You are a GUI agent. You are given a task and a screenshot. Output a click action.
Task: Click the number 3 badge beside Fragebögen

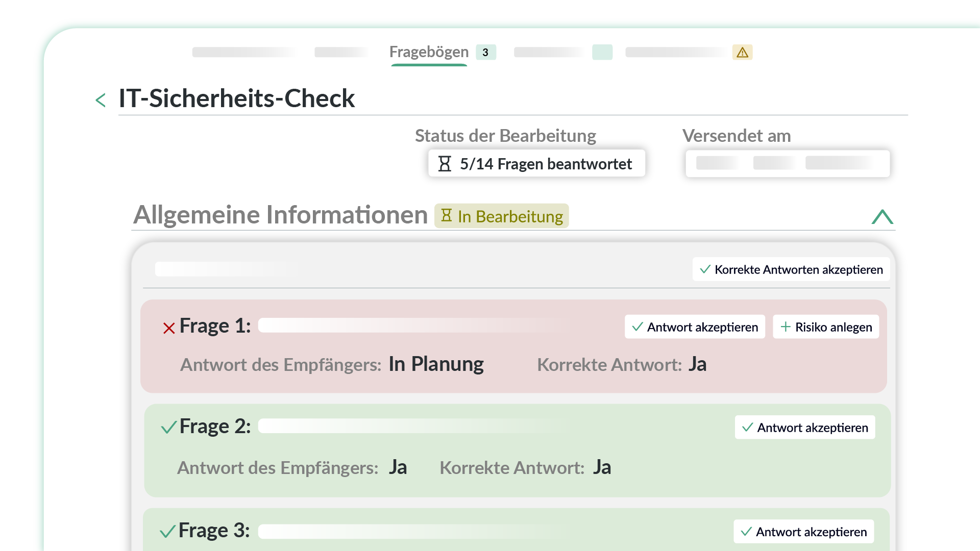pos(485,53)
